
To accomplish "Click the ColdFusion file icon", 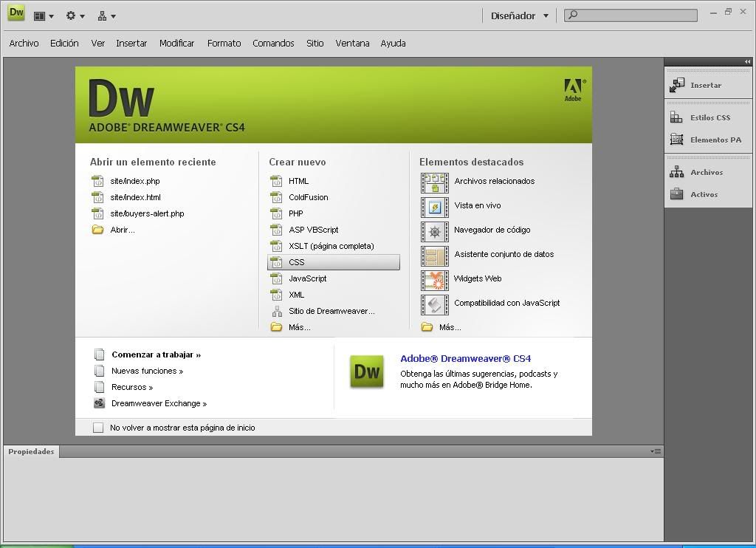I will coord(276,197).
